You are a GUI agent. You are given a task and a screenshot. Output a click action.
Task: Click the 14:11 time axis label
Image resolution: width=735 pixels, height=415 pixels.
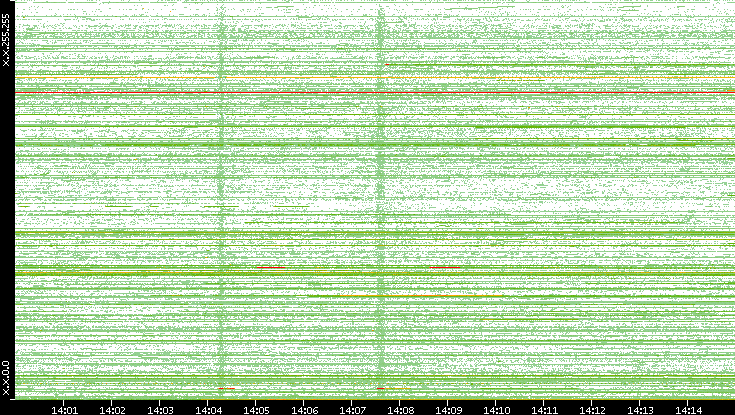pos(544,410)
